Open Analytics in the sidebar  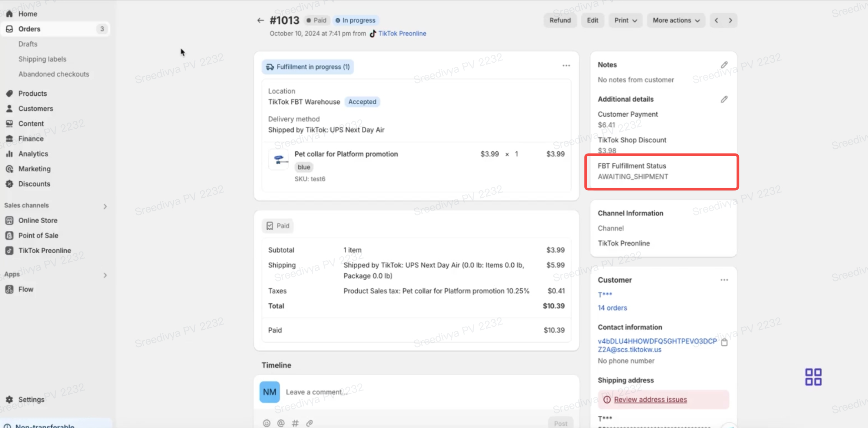(33, 154)
